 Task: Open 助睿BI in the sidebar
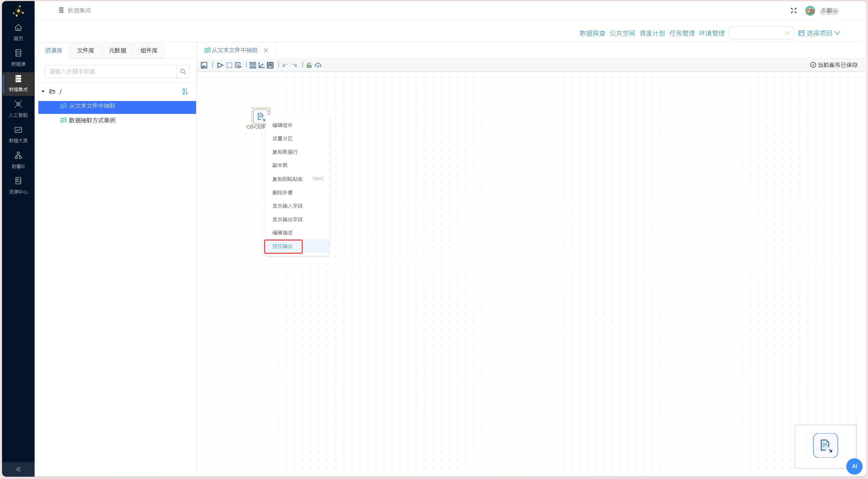pos(18,160)
